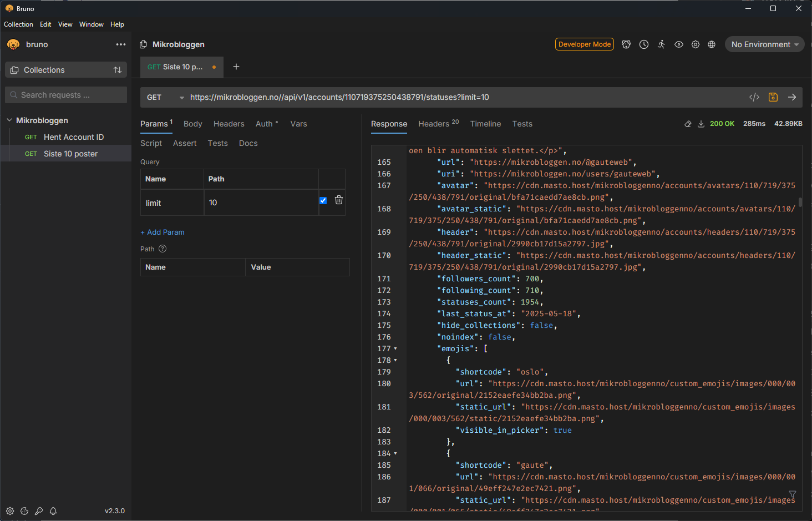Click the key icon in the bottom bar
Viewport: 812px width, 521px height.
(x=39, y=511)
